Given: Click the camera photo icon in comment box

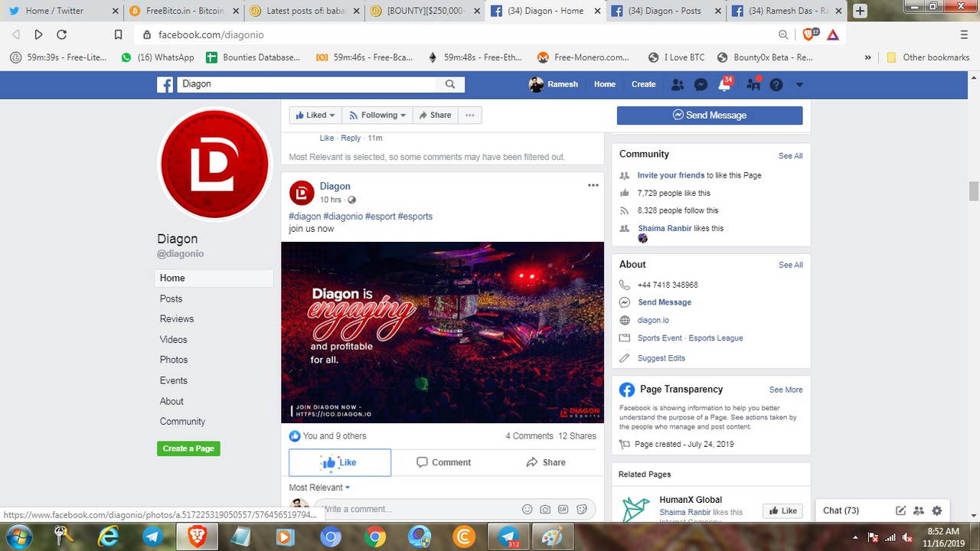Looking at the screenshot, I should click(545, 509).
